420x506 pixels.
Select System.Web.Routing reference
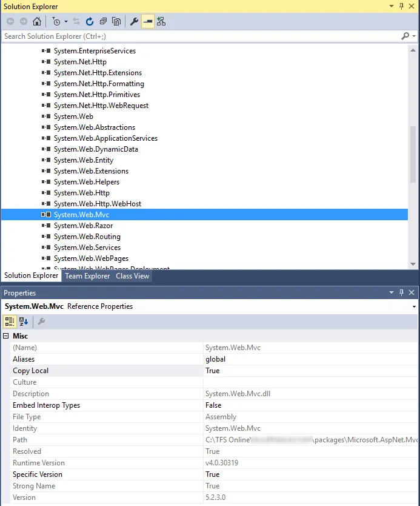pyautogui.click(x=87, y=237)
